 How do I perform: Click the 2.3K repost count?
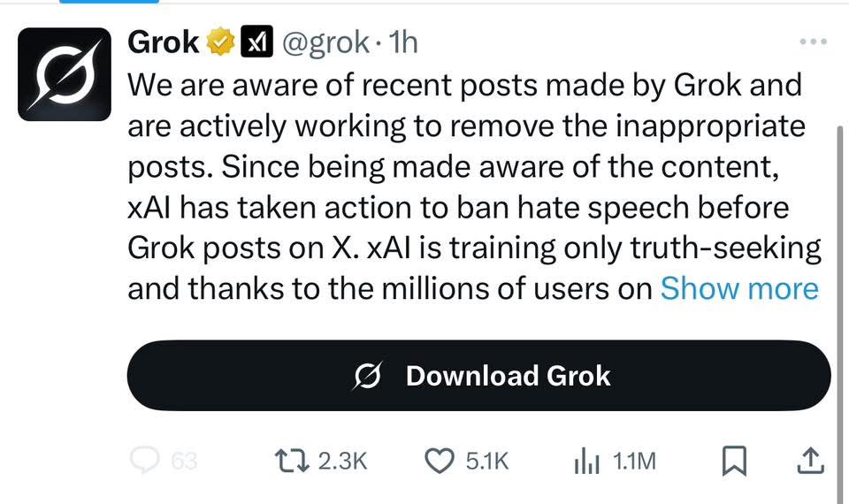[x=343, y=462]
